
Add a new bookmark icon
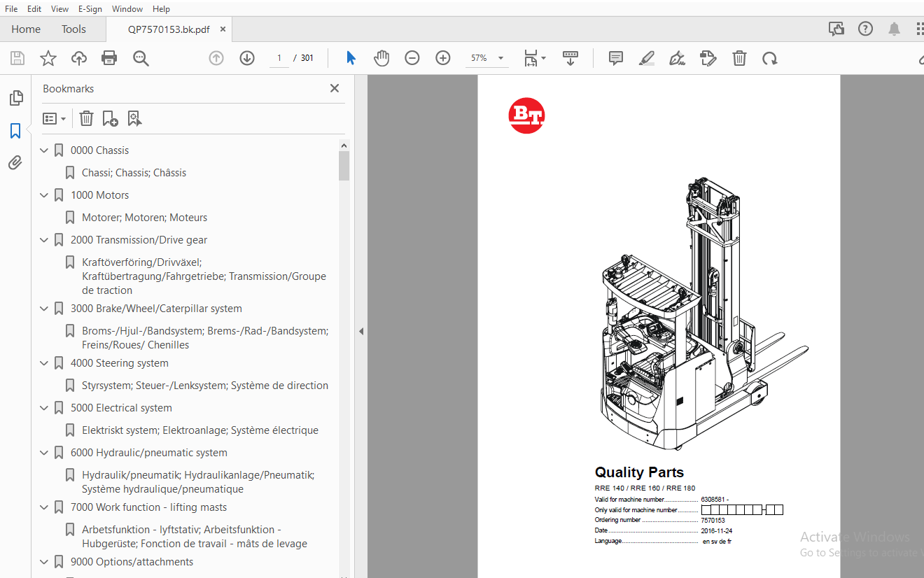point(110,118)
